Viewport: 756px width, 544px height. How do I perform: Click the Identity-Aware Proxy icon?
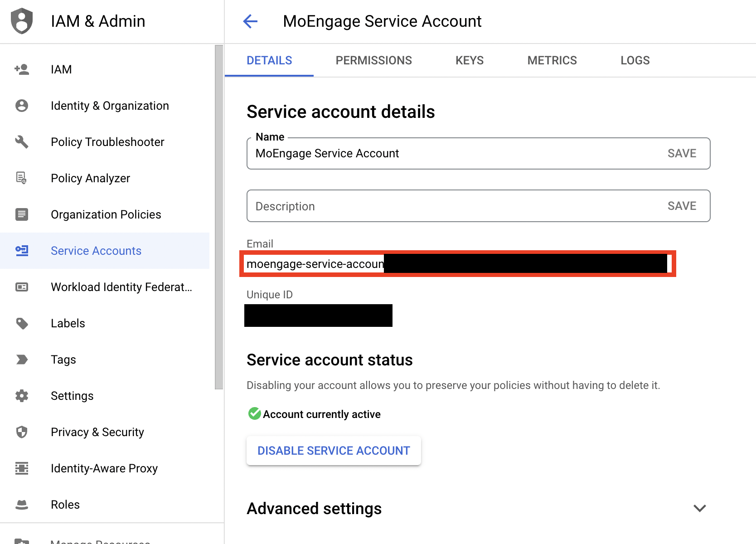pyautogui.click(x=22, y=468)
